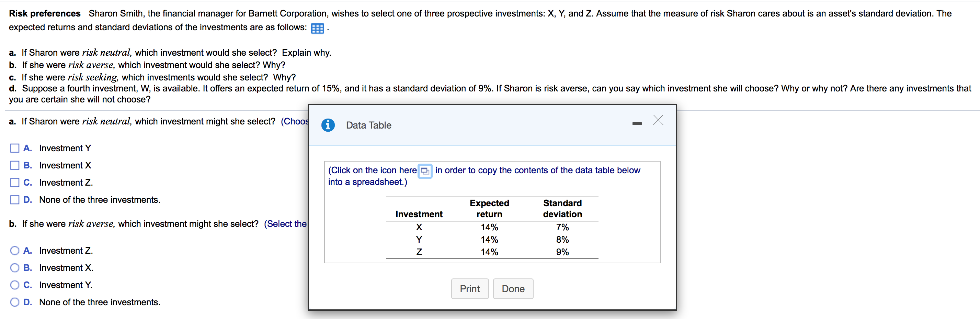Choose Investment X radio for risk averse
Screen dimensions: 980x319
coord(14,268)
